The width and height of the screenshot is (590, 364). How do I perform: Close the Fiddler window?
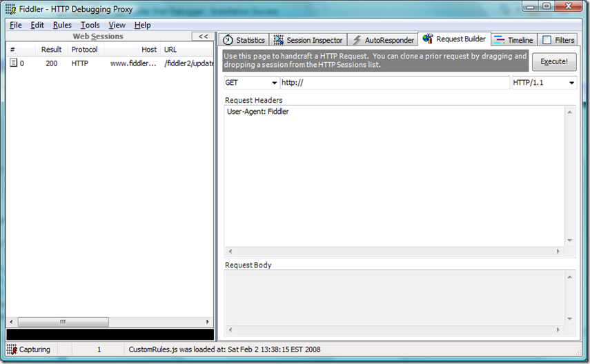pyautogui.click(x=568, y=6)
